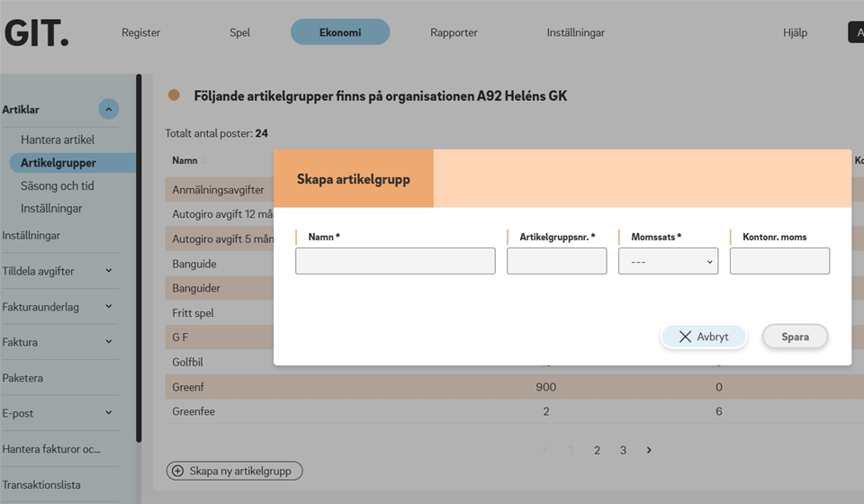Expand the E-post sidebar section
The height and width of the screenshot is (504, 864).
[109, 413]
